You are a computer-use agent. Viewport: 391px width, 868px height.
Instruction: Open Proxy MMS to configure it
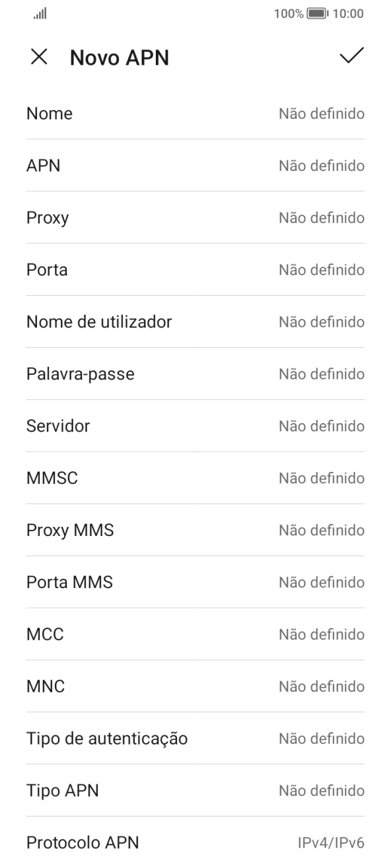196,530
